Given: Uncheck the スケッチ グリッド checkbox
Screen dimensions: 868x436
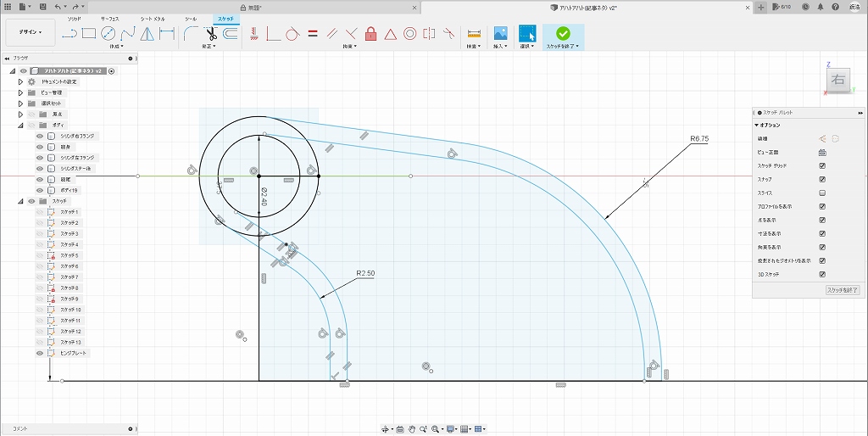Looking at the screenshot, I should [x=822, y=165].
